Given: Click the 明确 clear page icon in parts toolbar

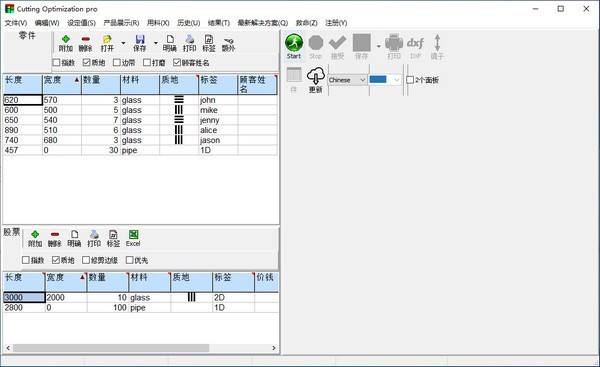Looking at the screenshot, I should point(170,39).
